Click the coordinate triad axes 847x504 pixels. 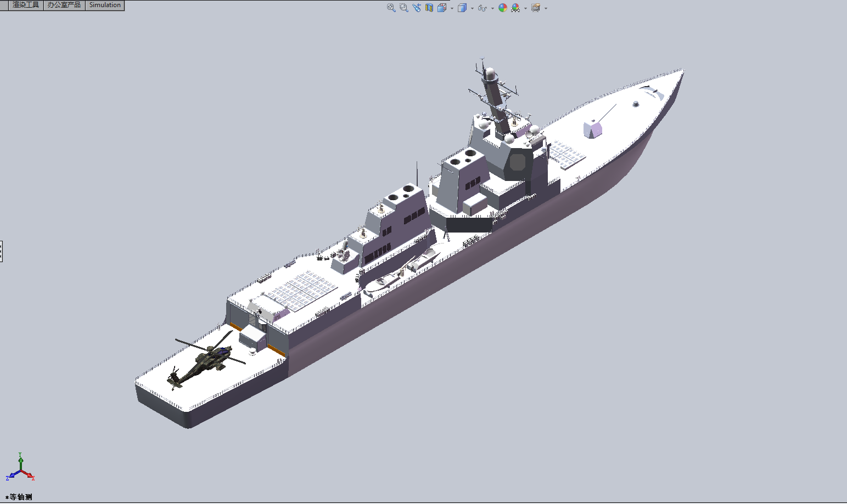[20, 467]
